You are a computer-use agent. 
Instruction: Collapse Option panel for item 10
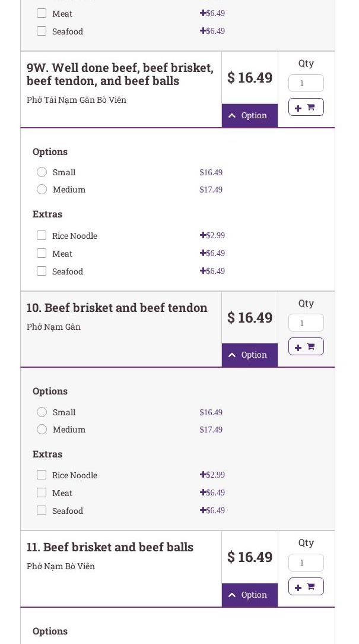(x=249, y=355)
